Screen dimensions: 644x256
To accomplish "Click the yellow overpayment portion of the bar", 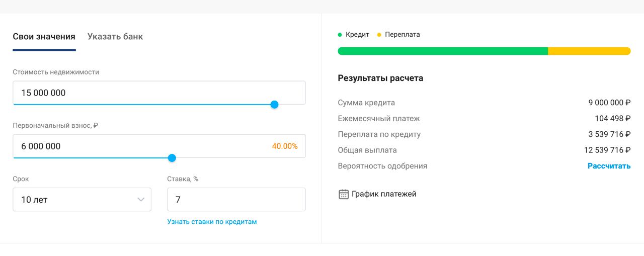I will [x=589, y=51].
